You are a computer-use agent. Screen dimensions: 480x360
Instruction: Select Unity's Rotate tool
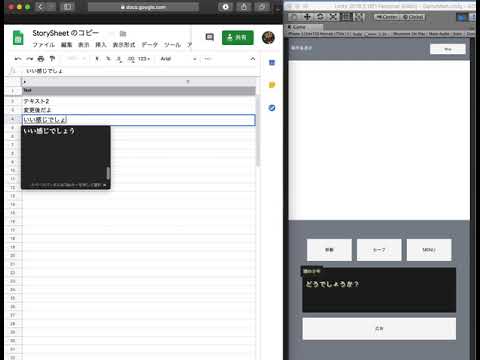320,17
